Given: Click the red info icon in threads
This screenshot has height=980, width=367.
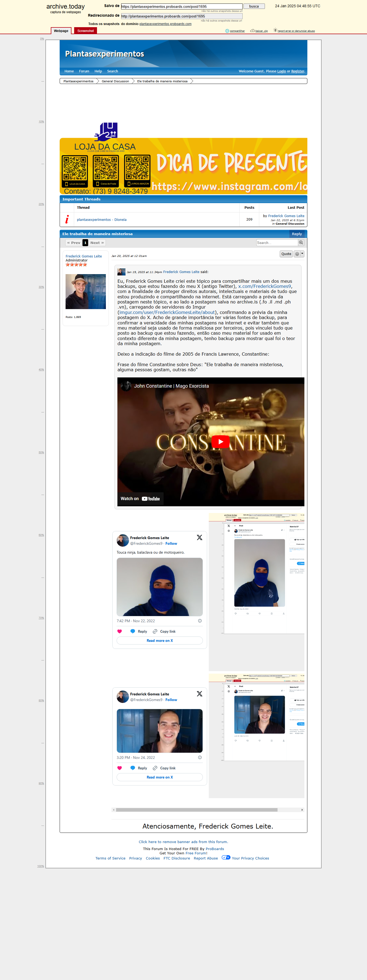Looking at the screenshot, I should (x=67, y=219).
